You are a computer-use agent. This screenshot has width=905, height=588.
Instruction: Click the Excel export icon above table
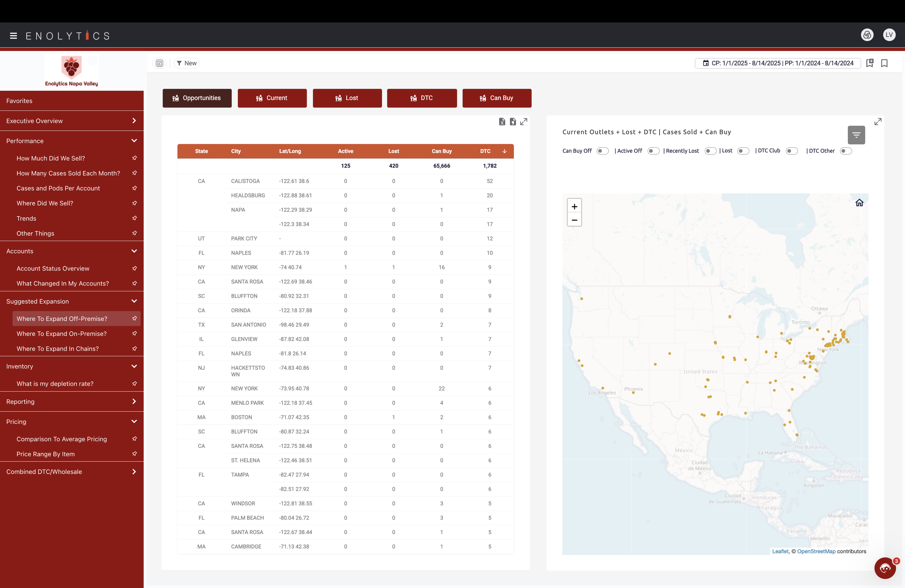pyautogui.click(x=502, y=122)
